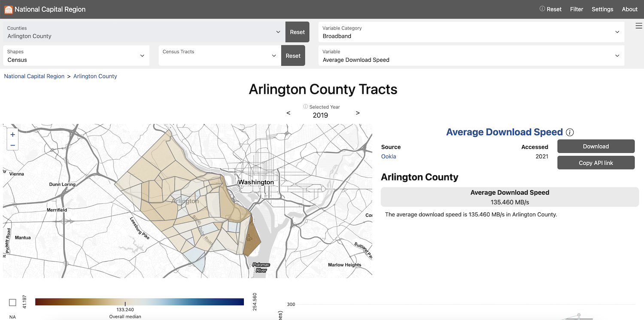Click the airport tract on the map
The height and width of the screenshot is (320, 644).
coord(249,238)
